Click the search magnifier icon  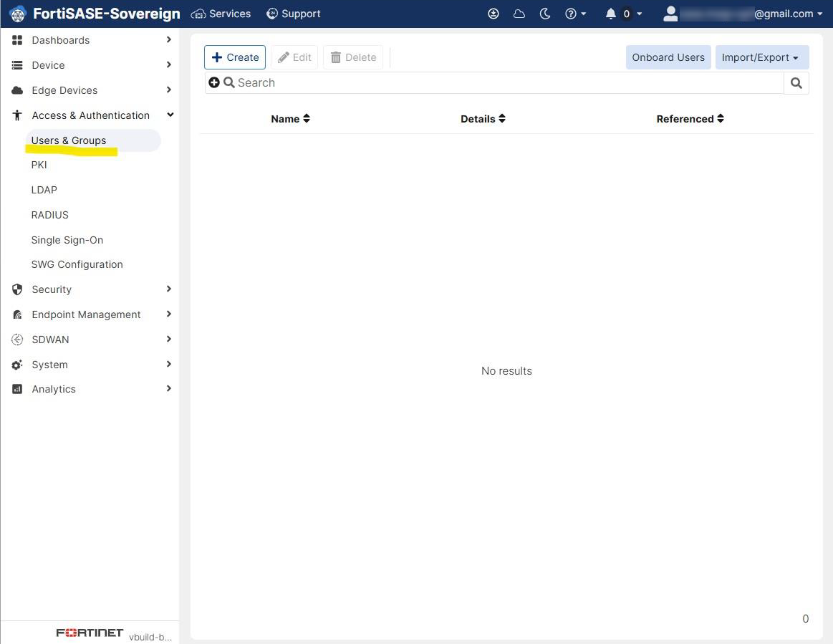[x=796, y=82]
